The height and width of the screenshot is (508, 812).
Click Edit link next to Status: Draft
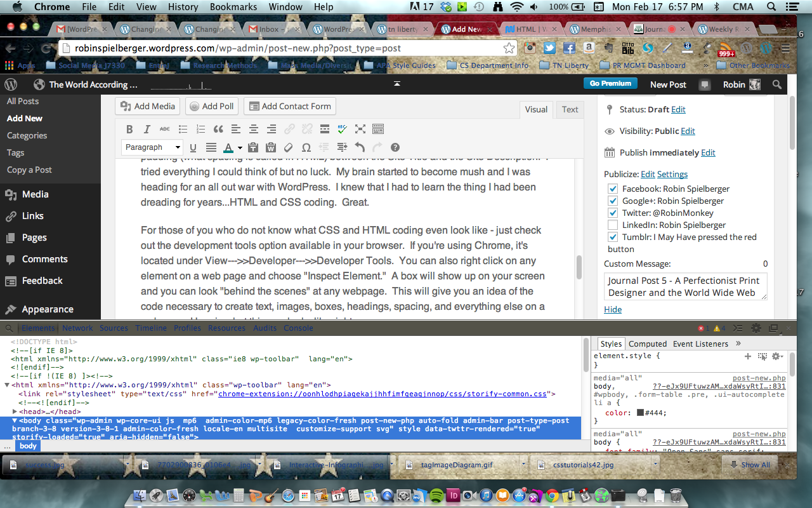678,109
